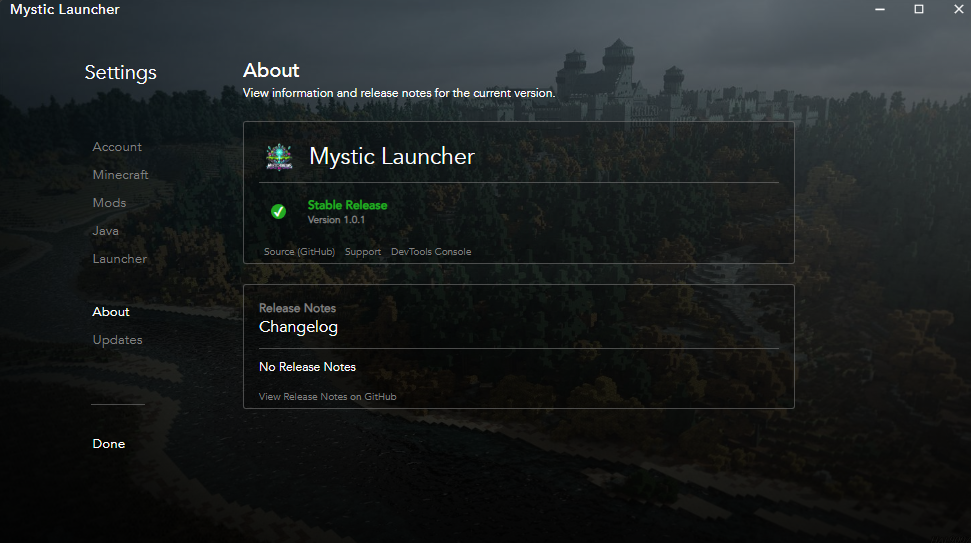Select the Java settings tab
971x543 pixels.
coord(105,230)
